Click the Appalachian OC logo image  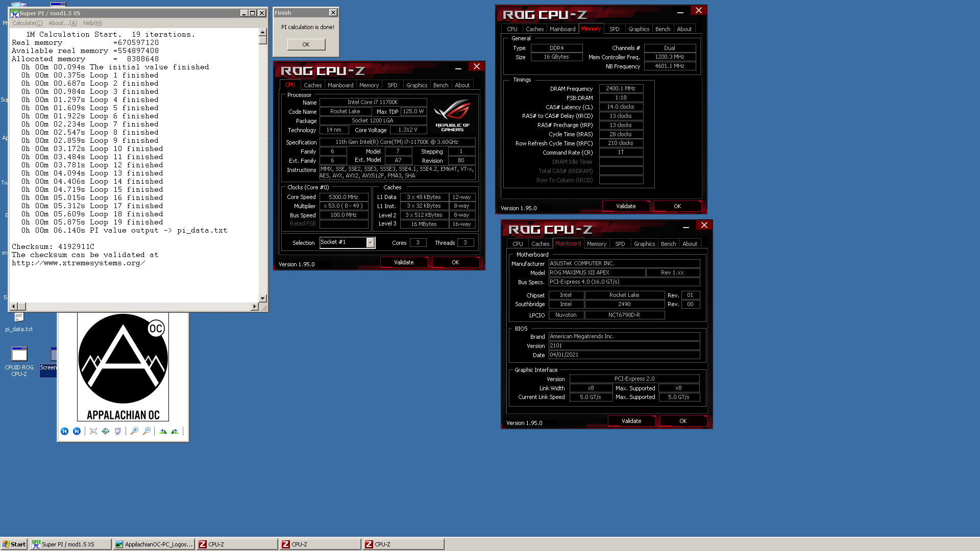point(123,367)
